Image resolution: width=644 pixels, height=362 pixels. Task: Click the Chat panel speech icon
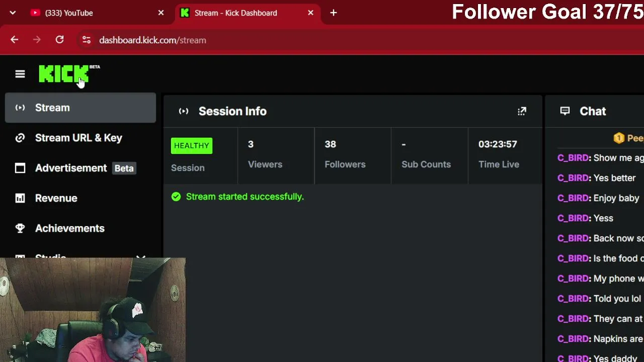(565, 111)
